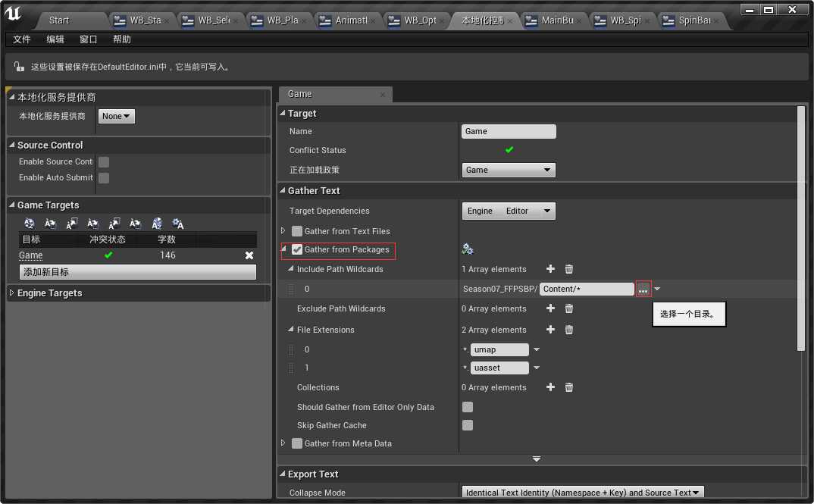
Task: Click the ... browse directory button
Action: (643, 289)
